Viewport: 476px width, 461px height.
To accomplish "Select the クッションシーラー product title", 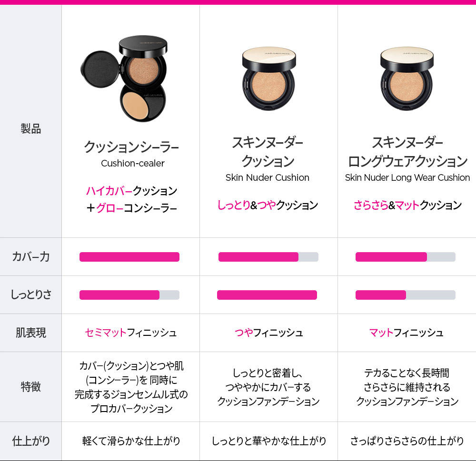I will [131, 147].
